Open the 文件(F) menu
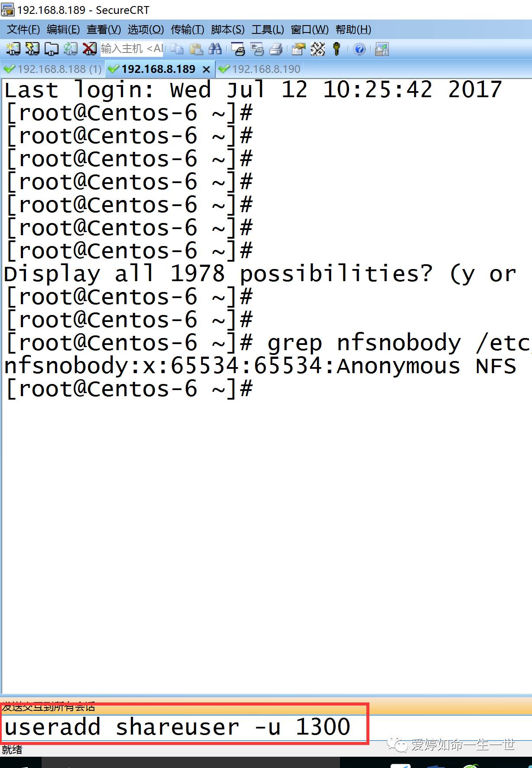The image size is (532, 768). [x=23, y=30]
